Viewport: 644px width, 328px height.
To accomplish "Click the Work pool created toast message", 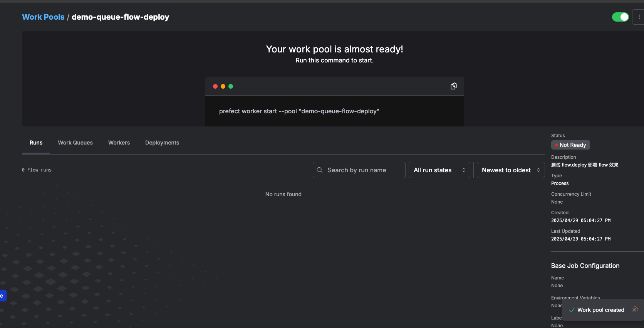I will point(600,310).
